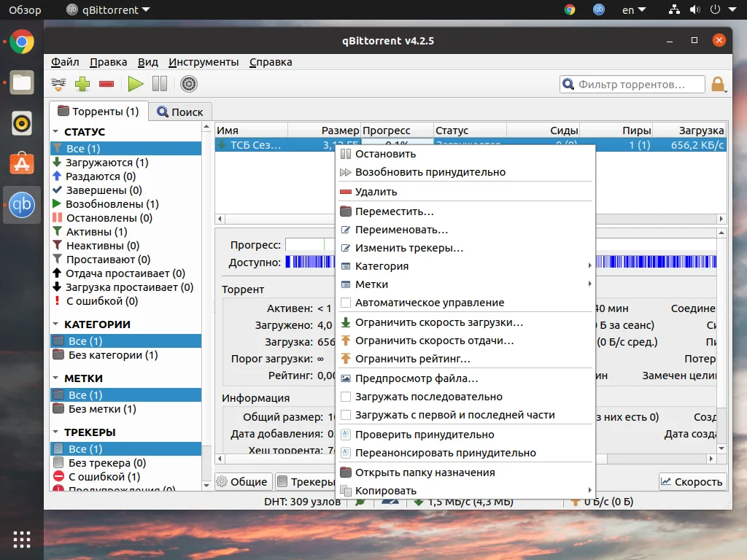Click the pause torrents toolbar icon

coord(160,84)
